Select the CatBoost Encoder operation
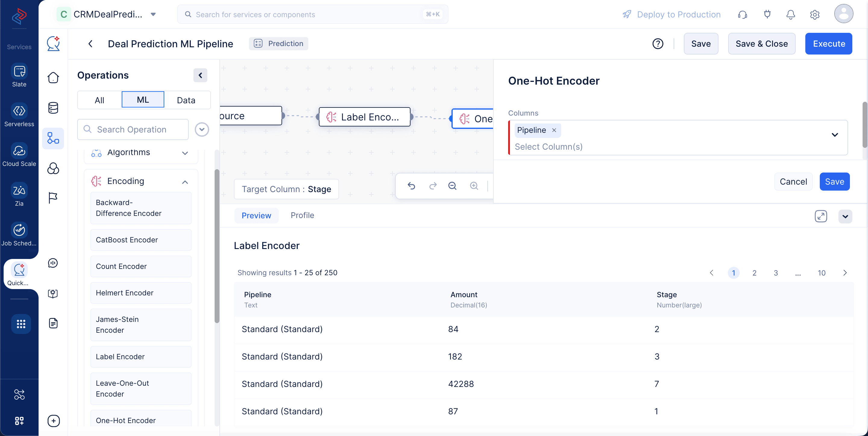The width and height of the screenshot is (868, 436). pyautogui.click(x=141, y=240)
